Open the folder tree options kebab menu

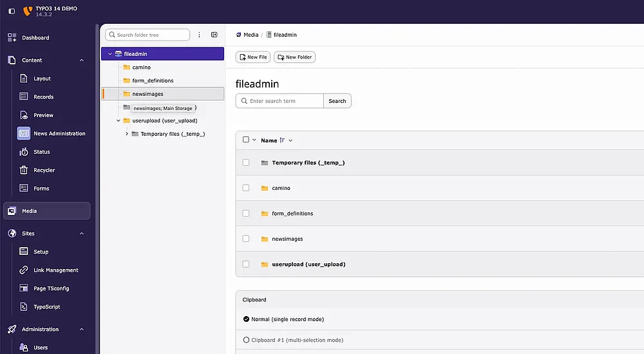tap(199, 35)
